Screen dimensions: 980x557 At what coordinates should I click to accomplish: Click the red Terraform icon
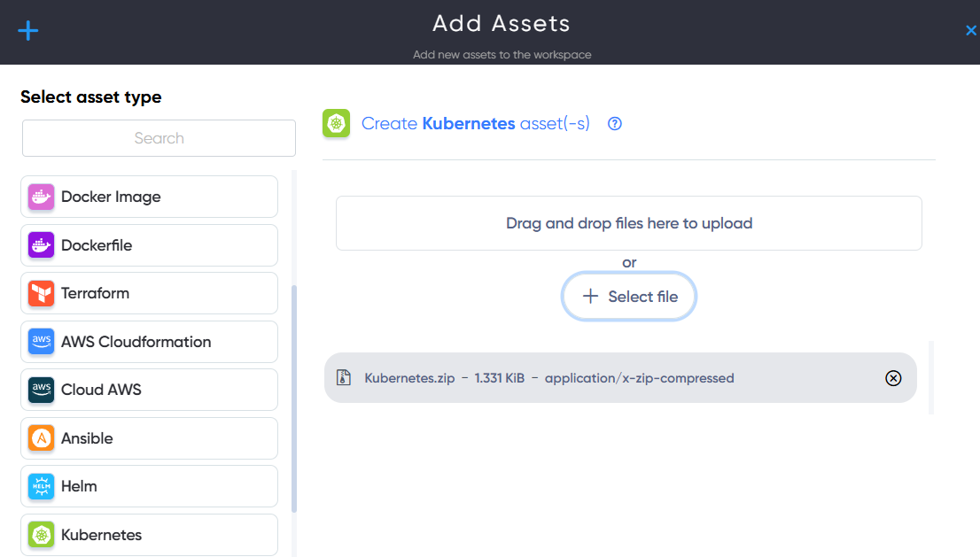[x=42, y=293]
